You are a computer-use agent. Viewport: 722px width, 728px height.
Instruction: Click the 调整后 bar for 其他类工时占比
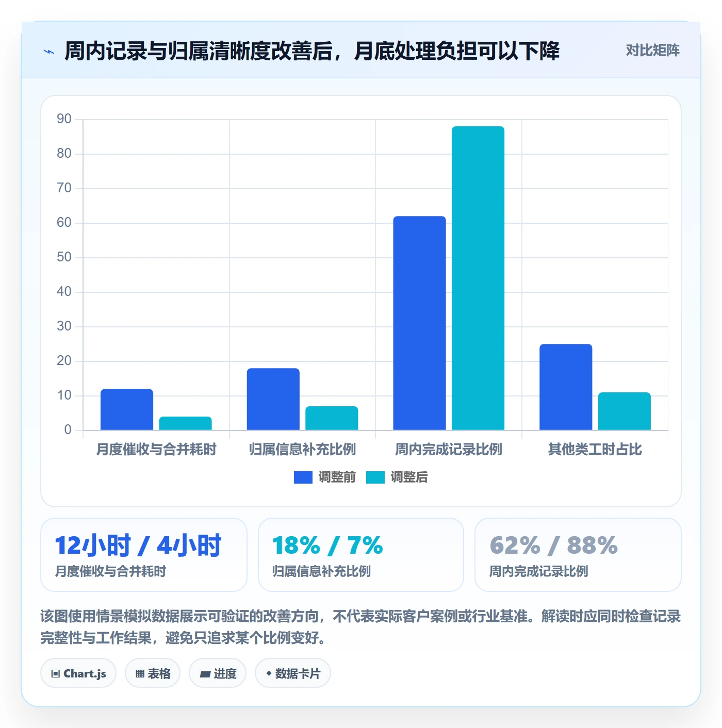625,411
